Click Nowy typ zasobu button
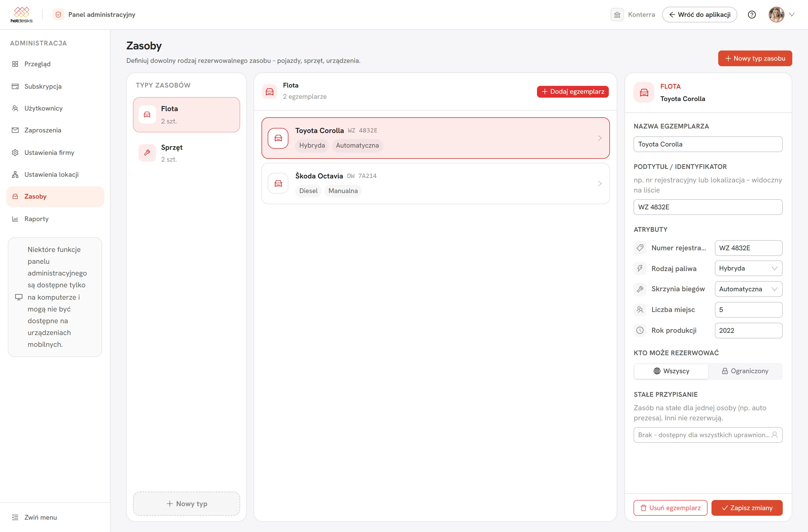The height and width of the screenshot is (532, 808). coord(755,58)
